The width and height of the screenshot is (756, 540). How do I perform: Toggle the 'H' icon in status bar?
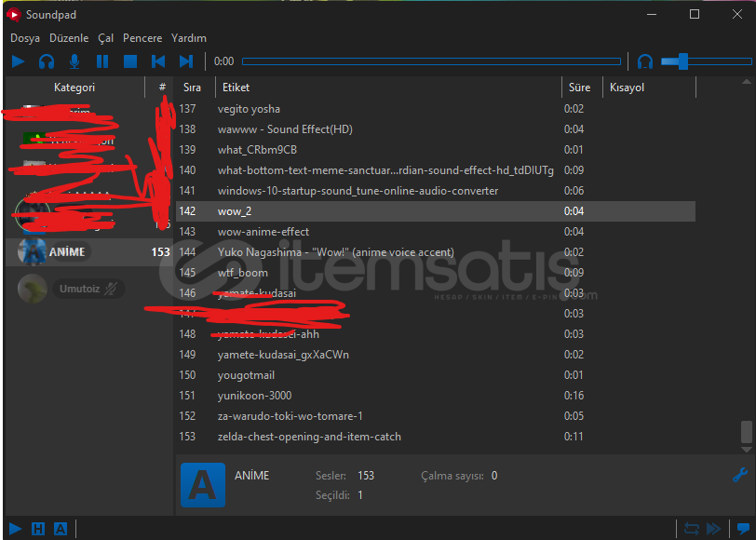[x=38, y=529]
